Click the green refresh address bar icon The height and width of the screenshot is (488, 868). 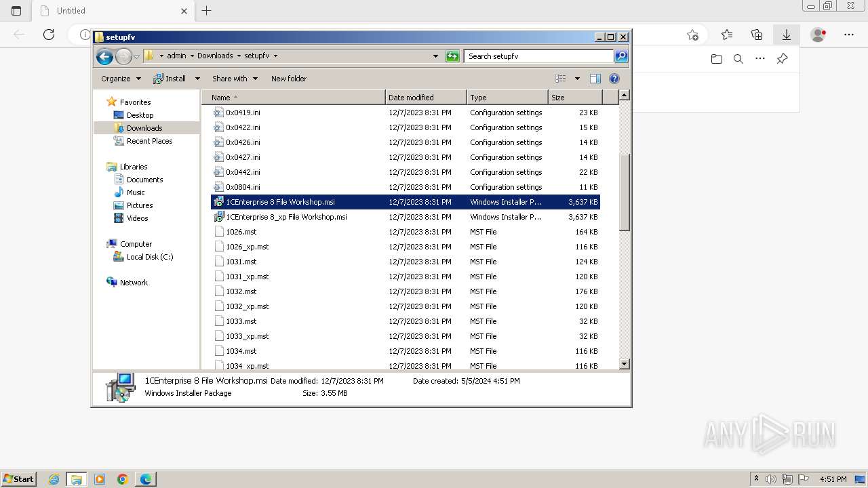point(452,56)
